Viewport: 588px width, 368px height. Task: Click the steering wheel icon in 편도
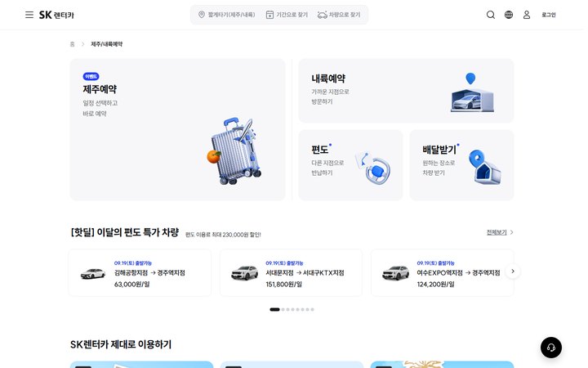pos(373,168)
